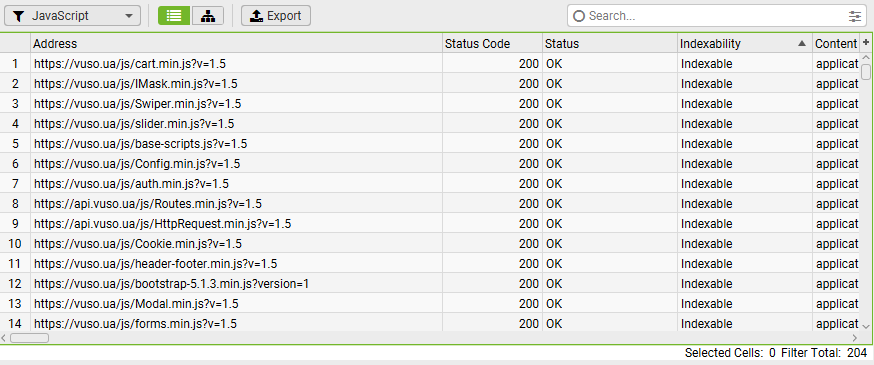Screen dimensions: 874x365
Task: Click the horizontal scrollbar left arrow
Action: pos(4,338)
